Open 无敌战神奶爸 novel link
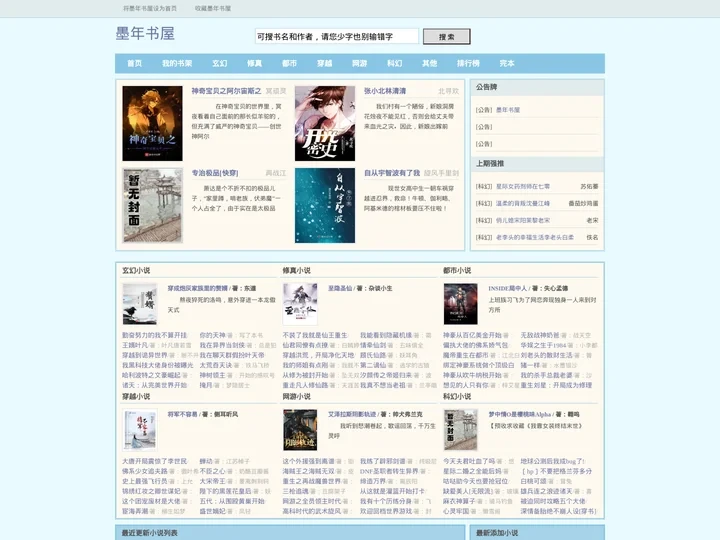Screen dimensions: 720x540 [x=540, y=335]
